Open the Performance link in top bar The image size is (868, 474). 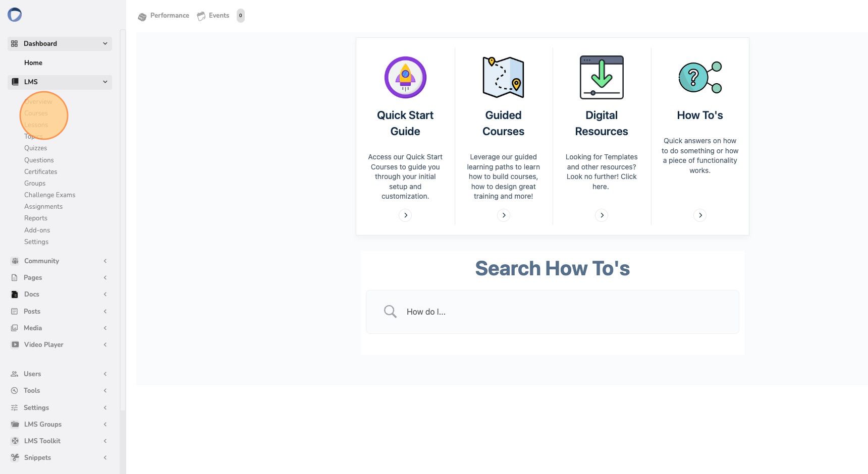tap(170, 16)
